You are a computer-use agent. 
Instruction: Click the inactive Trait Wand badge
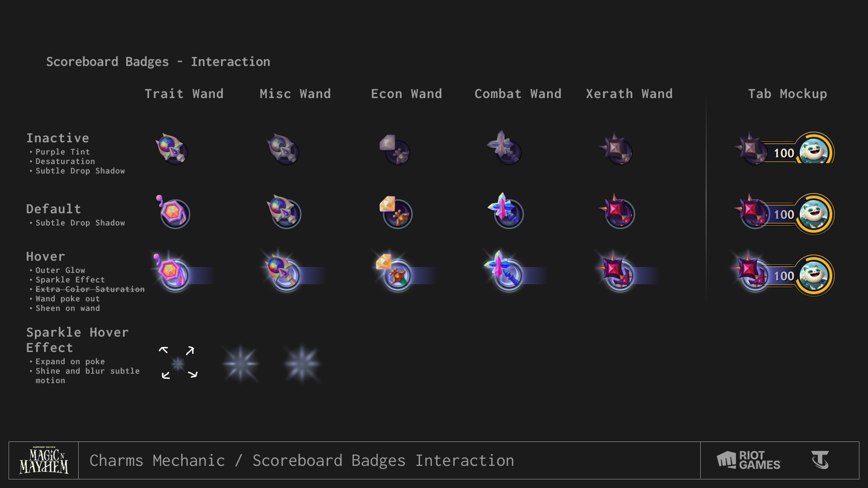[172, 149]
